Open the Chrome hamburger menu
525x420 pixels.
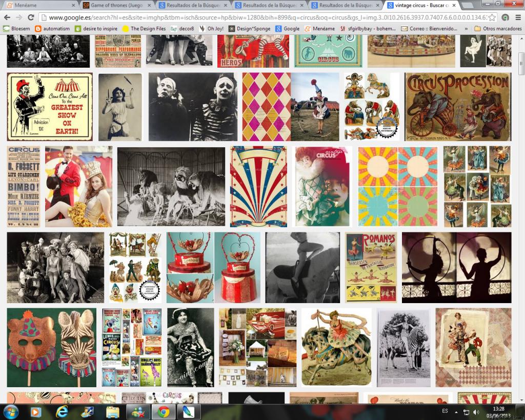point(518,17)
